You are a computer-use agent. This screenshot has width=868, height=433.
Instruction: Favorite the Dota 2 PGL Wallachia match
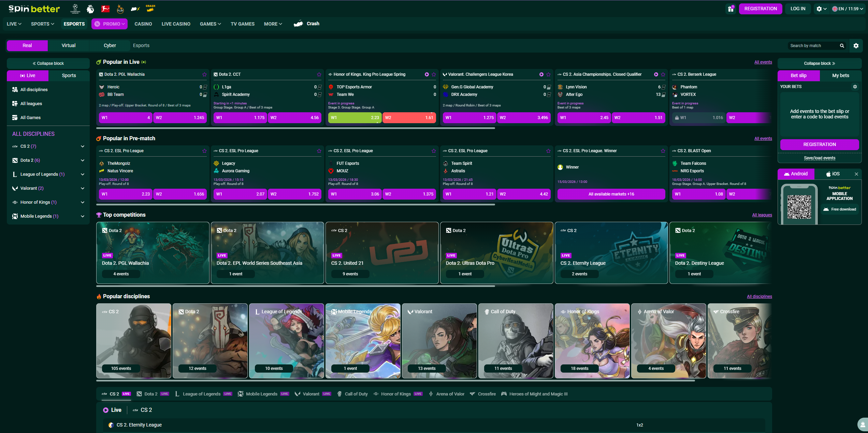(x=204, y=74)
